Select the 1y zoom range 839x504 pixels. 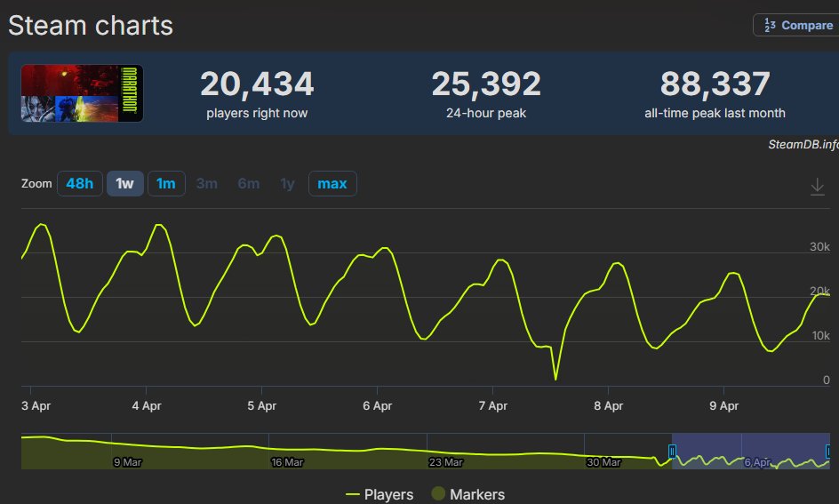click(x=287, y=183)
